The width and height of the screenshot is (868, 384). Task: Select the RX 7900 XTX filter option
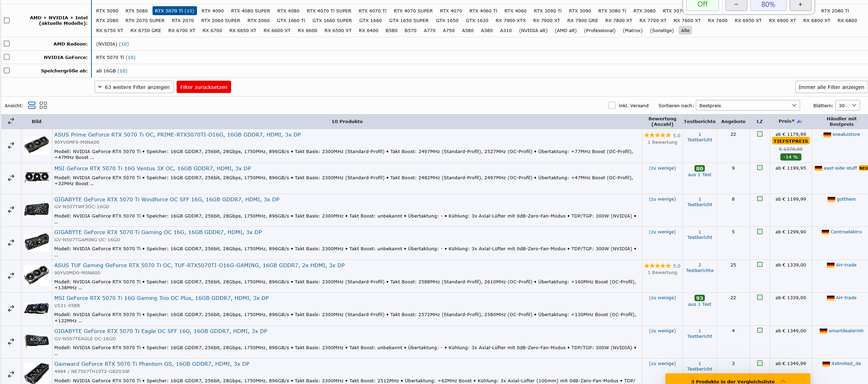(x=511, y=20)
